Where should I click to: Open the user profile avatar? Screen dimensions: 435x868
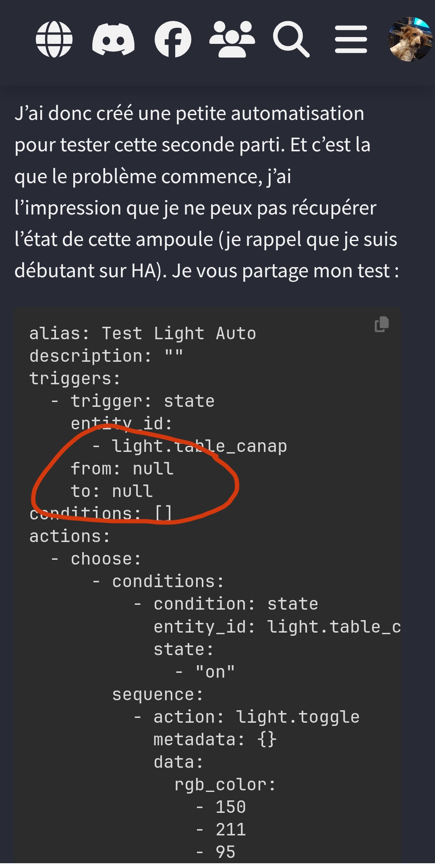pos(409,39)
